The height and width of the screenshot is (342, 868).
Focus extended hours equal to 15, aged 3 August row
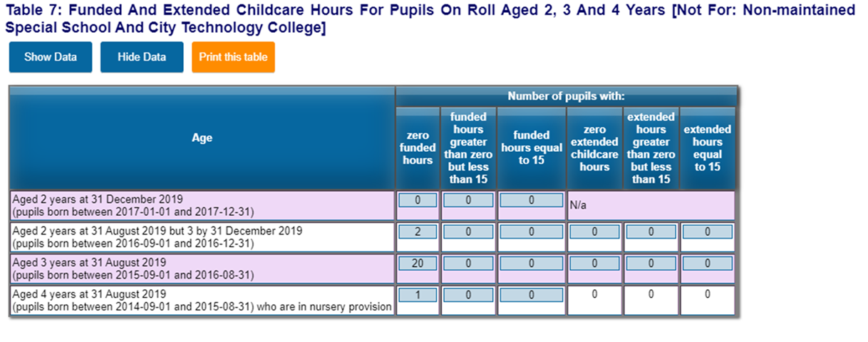pyautogui.click(x=707, y=264)
